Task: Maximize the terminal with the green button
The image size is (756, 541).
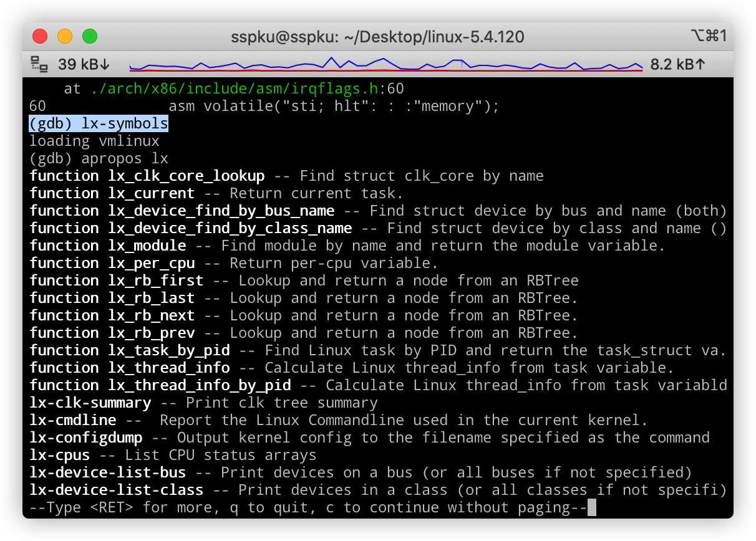Action: pyautogui.click(x=90, y=37)
